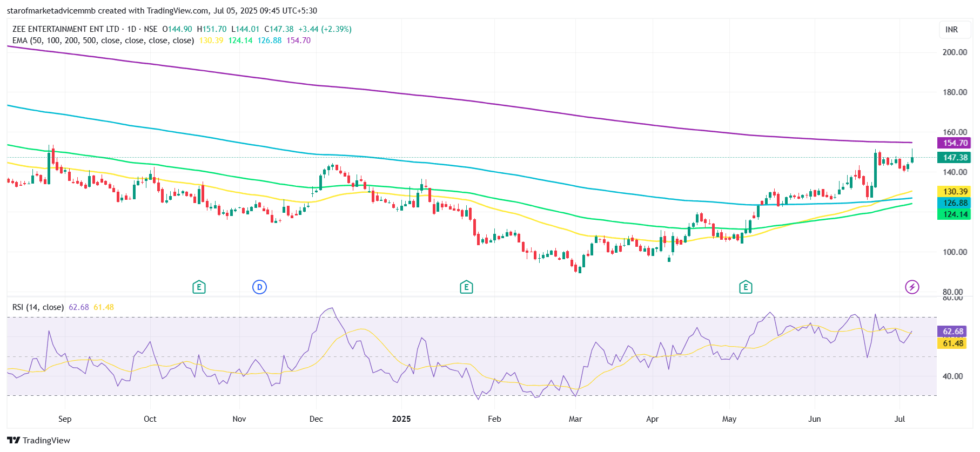Viewport: 980px width, 452px height.
Task: Click the Nov label on time axis
Action: (x=239, y=419)
